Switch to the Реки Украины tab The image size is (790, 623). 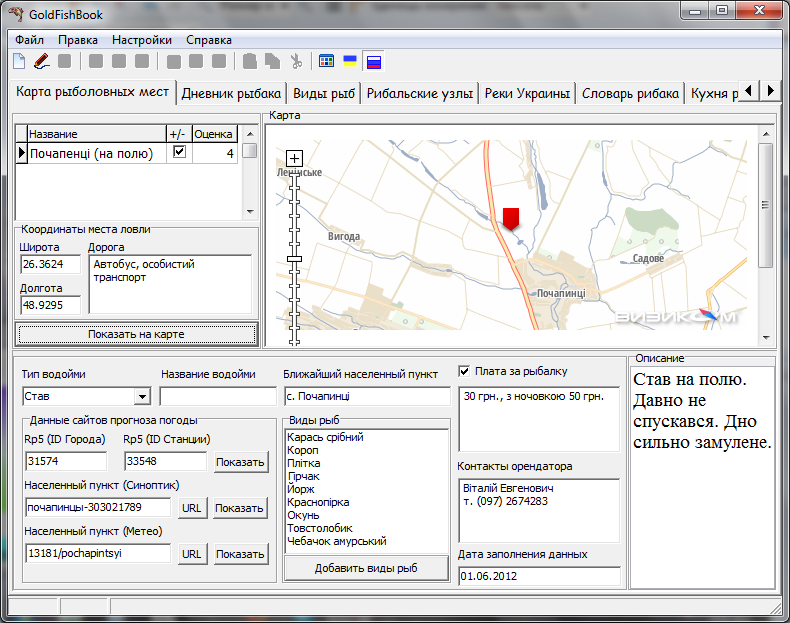[x=527, y=94]
